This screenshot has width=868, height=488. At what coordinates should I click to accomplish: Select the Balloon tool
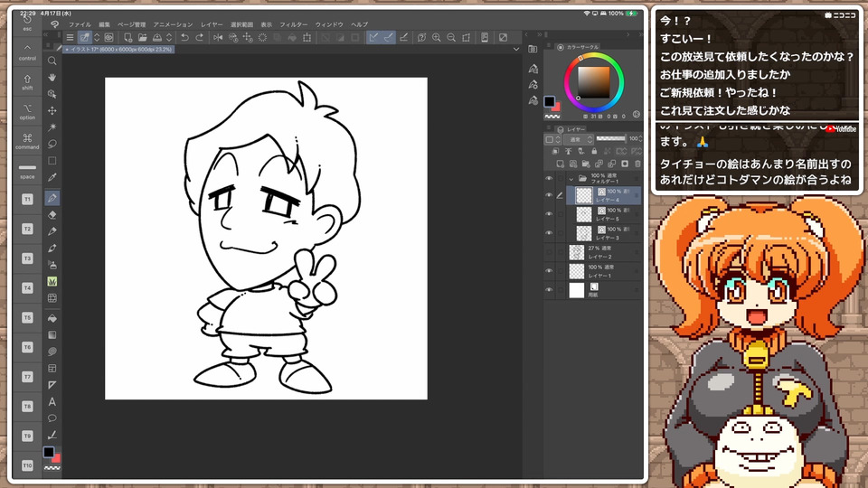tap(52, 418)
